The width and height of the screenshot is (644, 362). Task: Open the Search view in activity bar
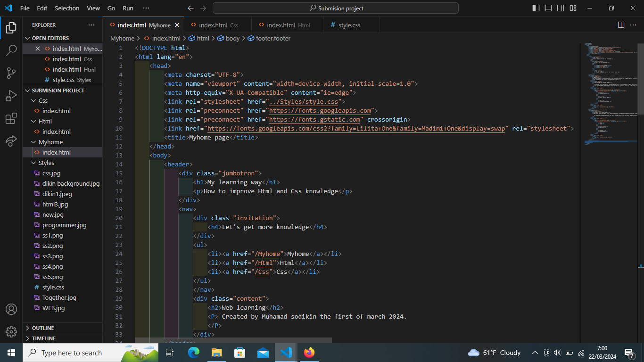pyautogui.click(x=11, y=50)
